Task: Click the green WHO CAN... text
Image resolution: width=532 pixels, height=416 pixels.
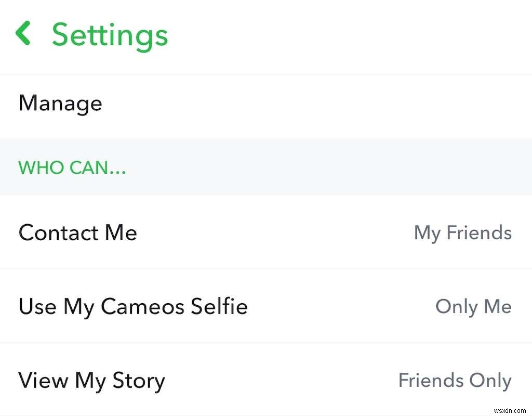Action: click(72, 167)
